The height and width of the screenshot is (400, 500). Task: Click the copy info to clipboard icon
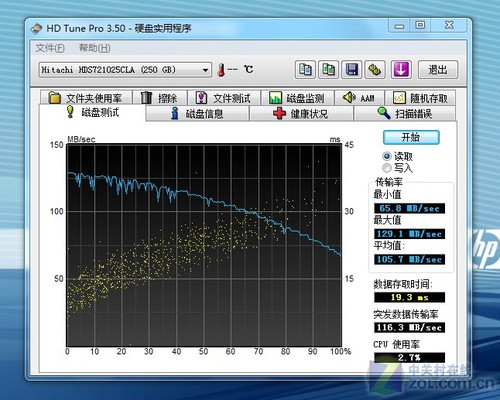305,70
